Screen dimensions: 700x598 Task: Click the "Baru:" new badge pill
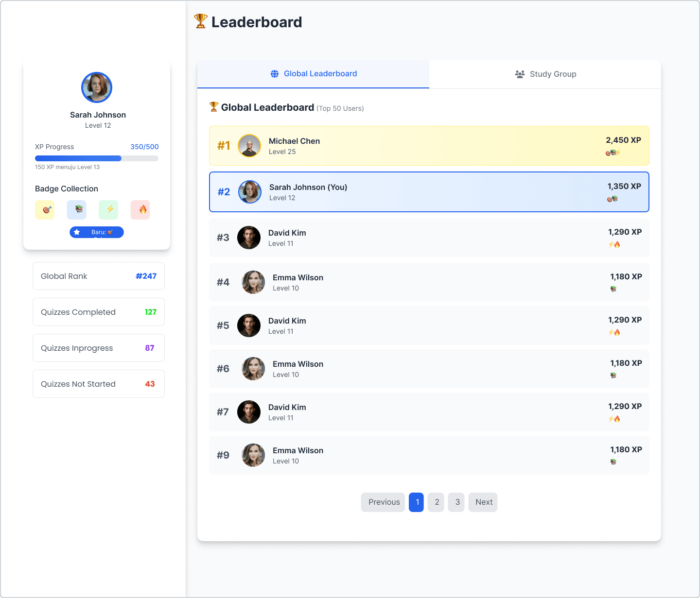click(97, 232)
